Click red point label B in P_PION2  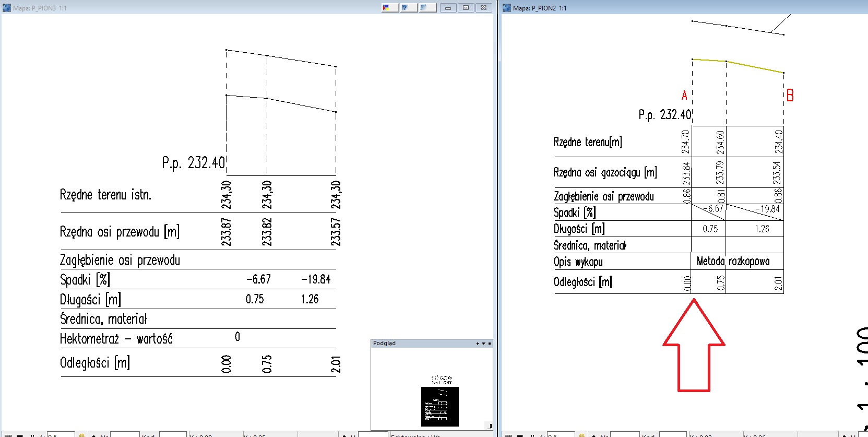tap(790, 96)
